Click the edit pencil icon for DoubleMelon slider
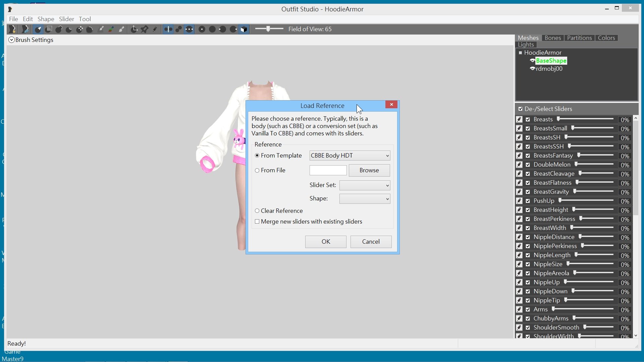The width and height of the screenshot is (644, 362). [x=519, y=165]
